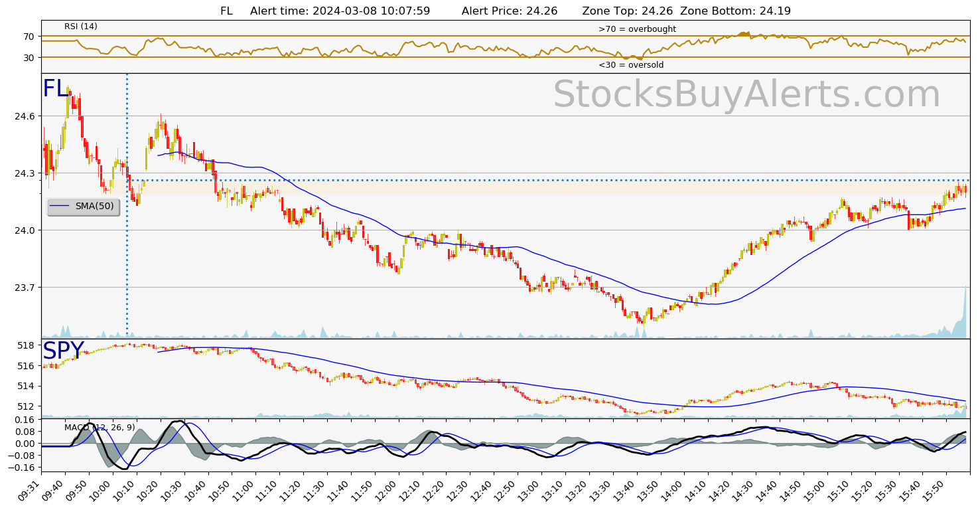Click the 'Alert Price: 24.26' title text
The image size is (980, 510).
coord(509,11)
